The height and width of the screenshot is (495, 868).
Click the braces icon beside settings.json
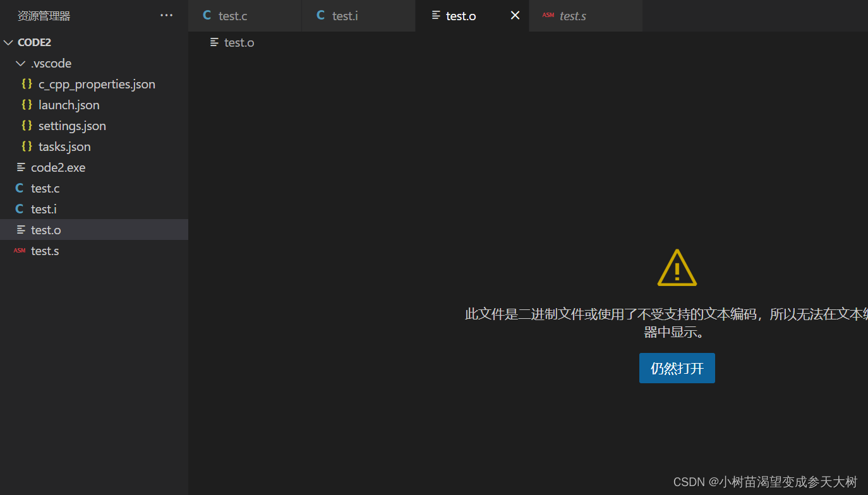(x=27, y=126)
